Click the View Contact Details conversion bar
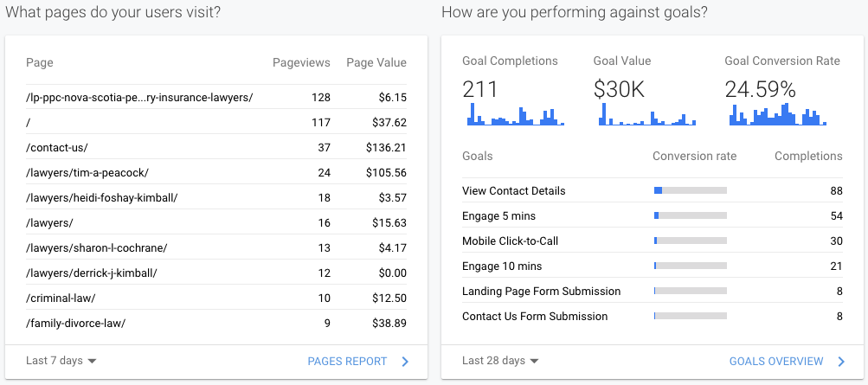 690,190
